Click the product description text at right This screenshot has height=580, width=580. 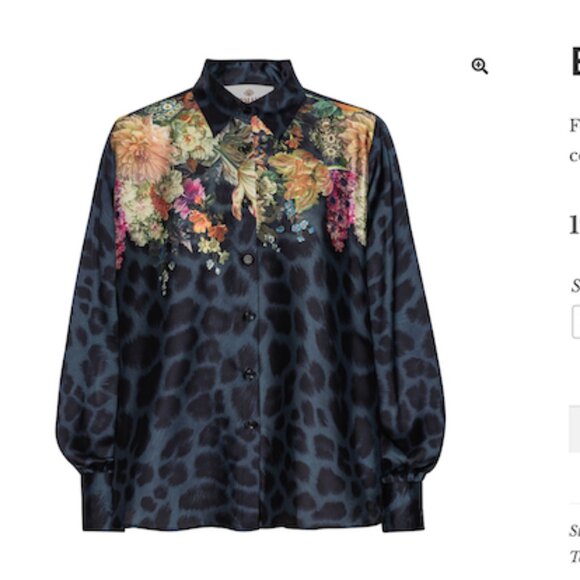coord(575,141)
